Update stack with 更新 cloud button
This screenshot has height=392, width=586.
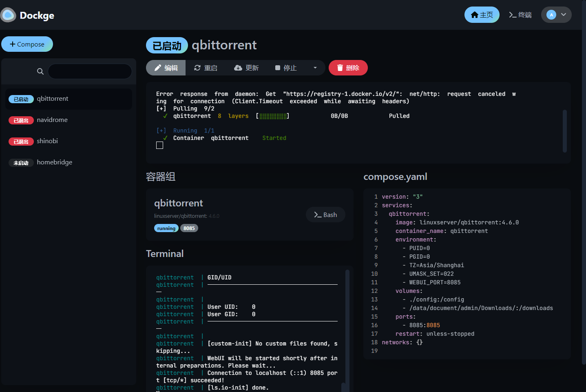click(246, 68)
